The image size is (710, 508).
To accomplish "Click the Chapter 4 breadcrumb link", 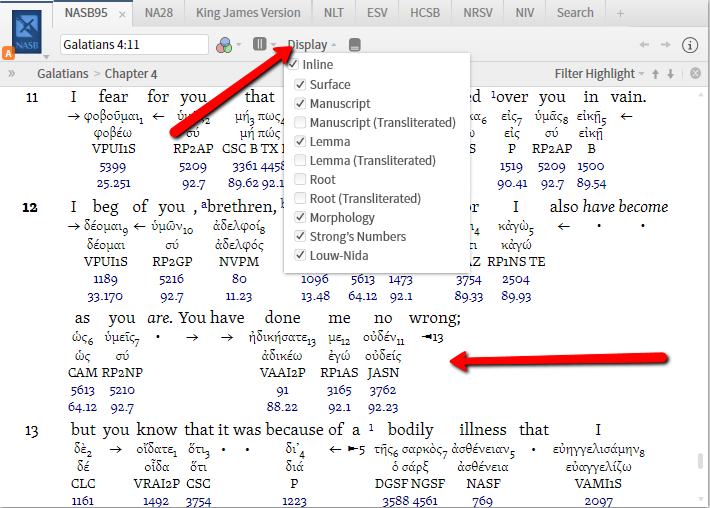I will (x=131, y=73).
